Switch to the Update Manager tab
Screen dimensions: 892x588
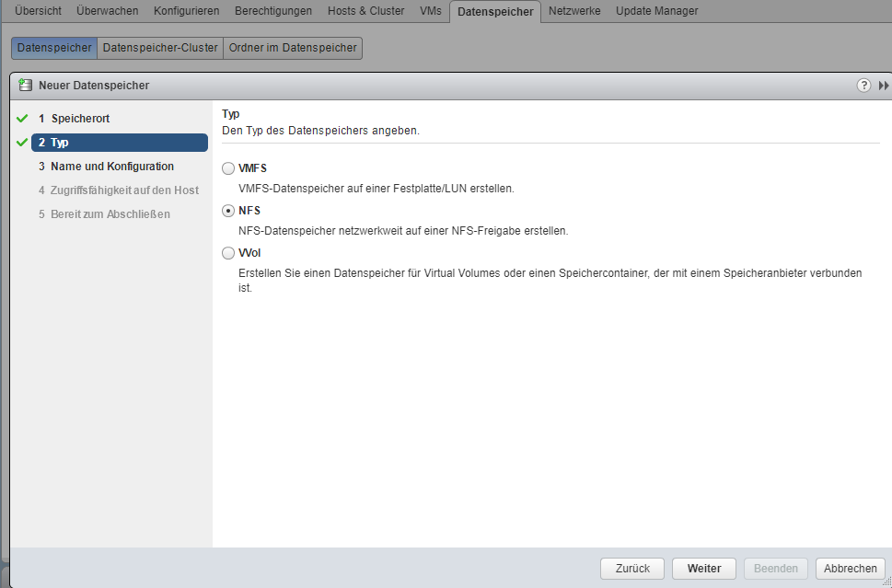(x=656, y=11)
